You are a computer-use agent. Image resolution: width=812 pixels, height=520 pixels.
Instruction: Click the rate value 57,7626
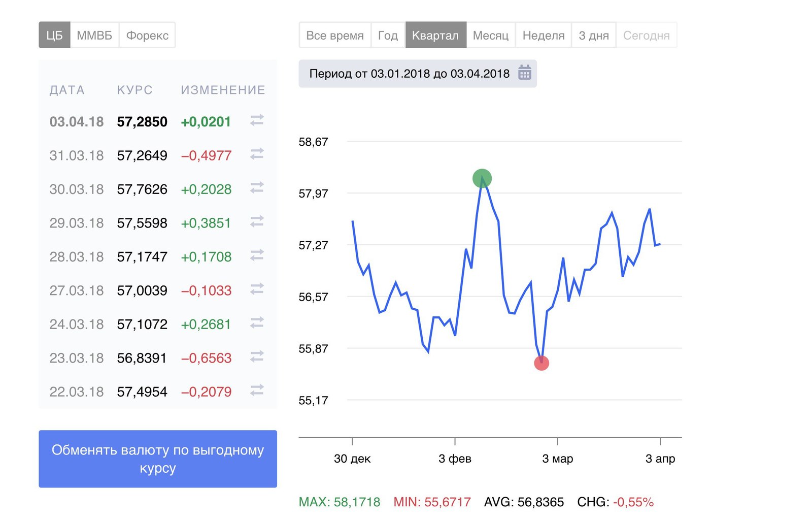click(142, 189)
